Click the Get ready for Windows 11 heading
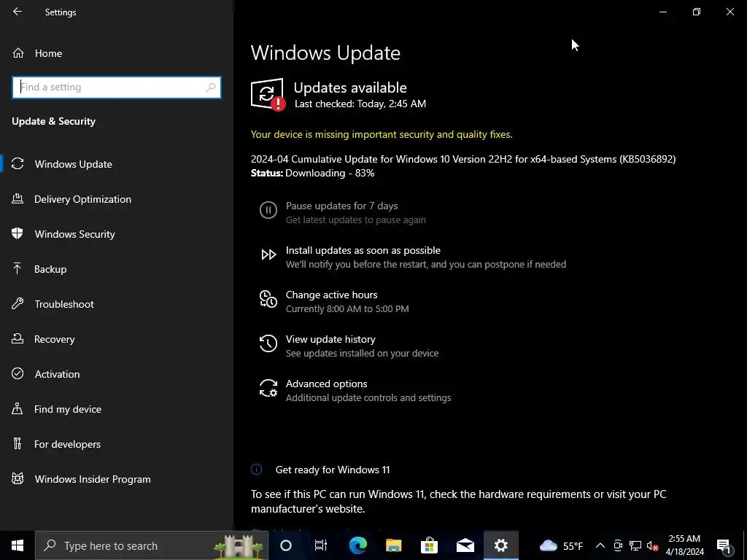Image resolution: width=747 pixels, height=560 pixels. 333,470
